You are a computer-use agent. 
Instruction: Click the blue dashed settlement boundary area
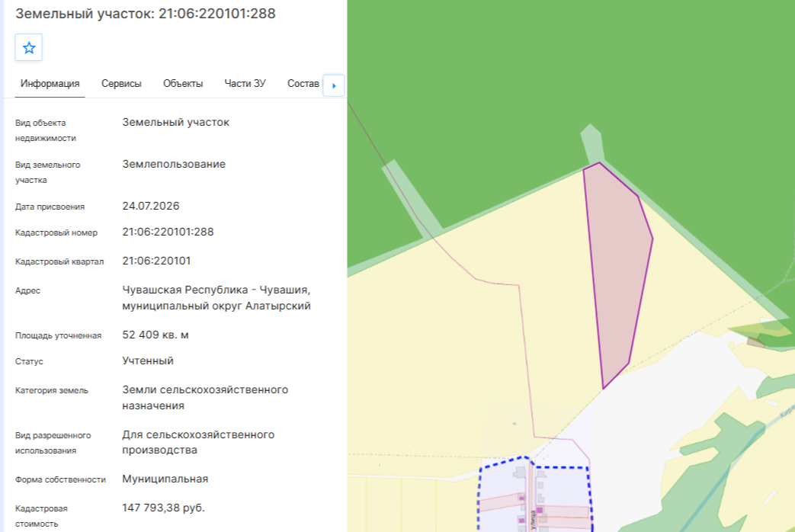click(x=535, y=495)
